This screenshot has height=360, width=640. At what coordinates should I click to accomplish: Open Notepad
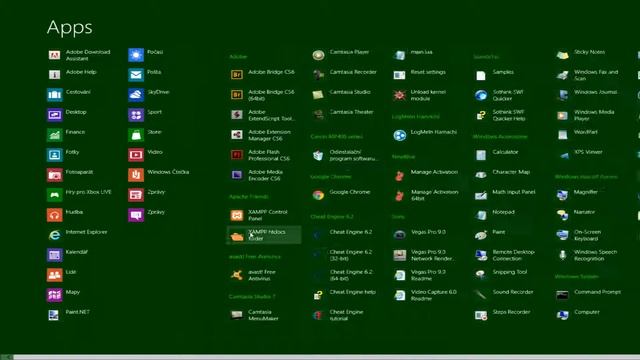[x=495, y=215]
